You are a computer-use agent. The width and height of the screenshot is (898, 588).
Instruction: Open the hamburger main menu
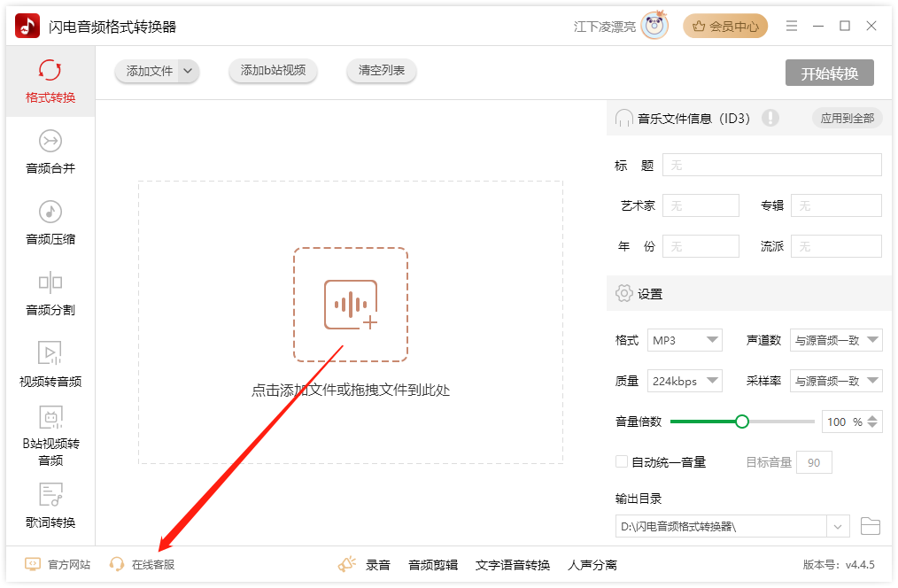click(x=792, y=27)
